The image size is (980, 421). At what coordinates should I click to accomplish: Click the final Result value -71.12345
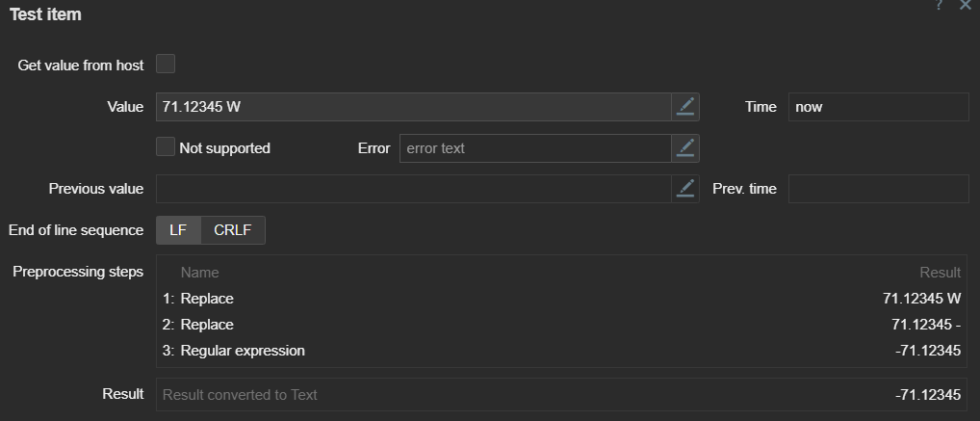point(927,395)
